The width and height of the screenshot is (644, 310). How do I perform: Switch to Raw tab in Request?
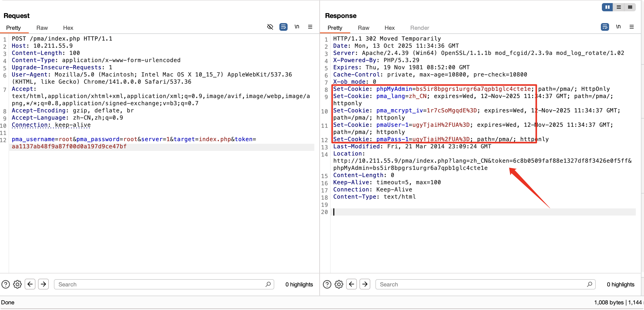(x=42, y=28)
